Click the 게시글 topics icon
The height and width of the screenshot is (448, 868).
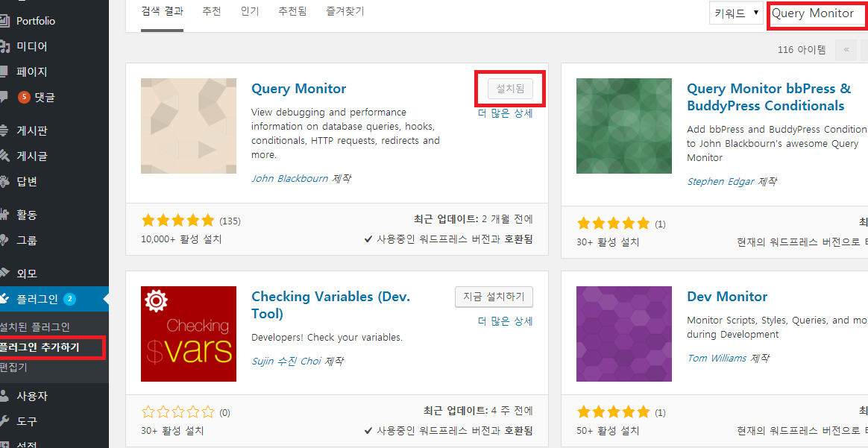[x=4, y=157]
